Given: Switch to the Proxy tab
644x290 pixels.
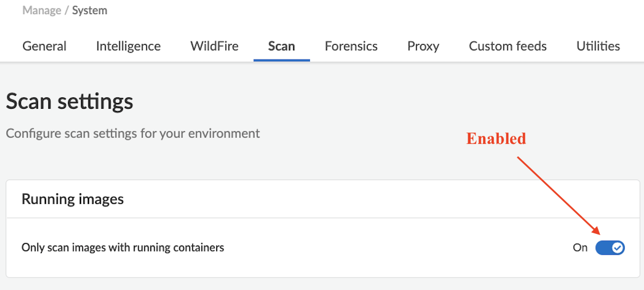Looking at the screenshot, I should [x=423, y=46].
